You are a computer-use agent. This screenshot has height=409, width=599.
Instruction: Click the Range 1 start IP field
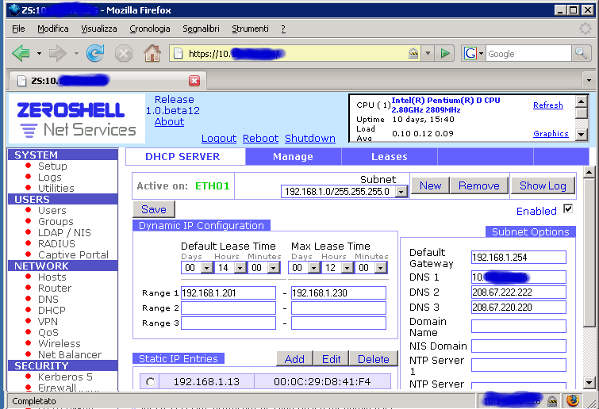tap(228, 293)
